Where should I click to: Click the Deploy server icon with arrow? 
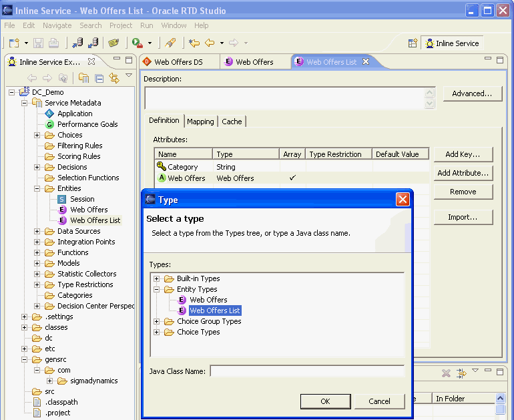[x=77, y=43]
